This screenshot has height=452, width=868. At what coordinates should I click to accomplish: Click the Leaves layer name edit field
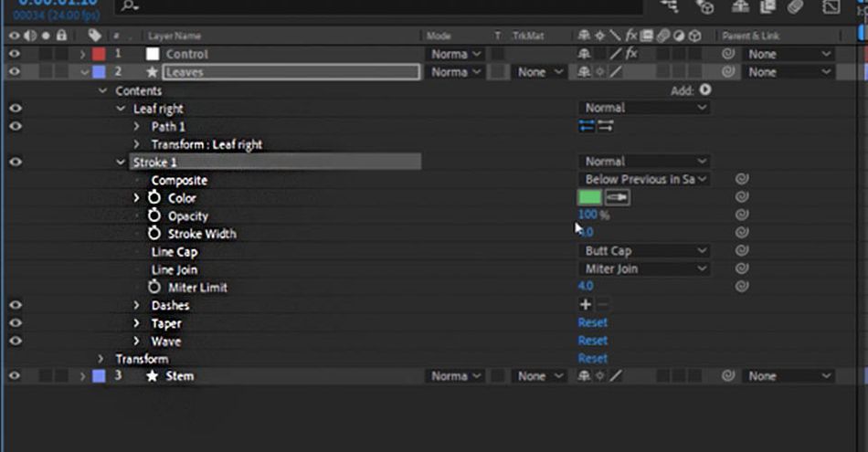[291, 72]
